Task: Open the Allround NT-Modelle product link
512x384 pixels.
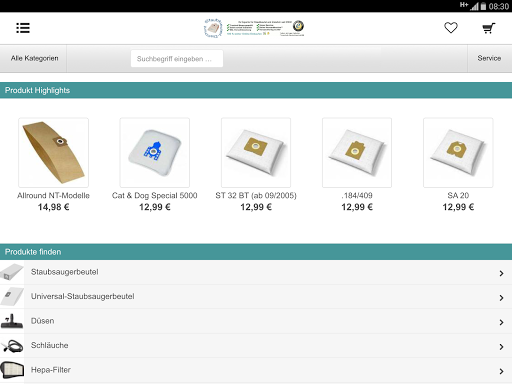Action: coord(53,196)
